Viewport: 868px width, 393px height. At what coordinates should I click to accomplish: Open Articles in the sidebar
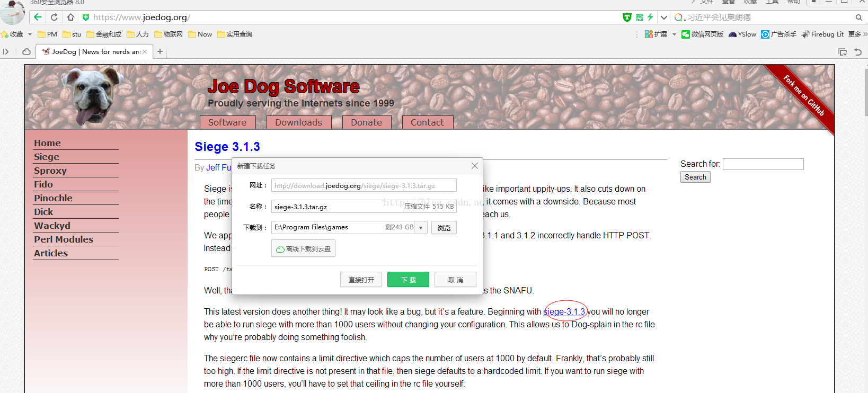point(51,253)
